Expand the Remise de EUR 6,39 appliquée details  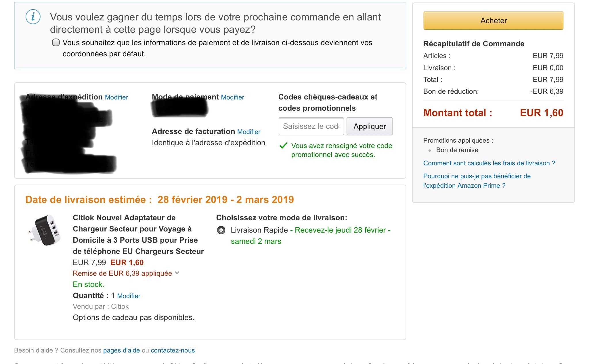click(177, 273)
